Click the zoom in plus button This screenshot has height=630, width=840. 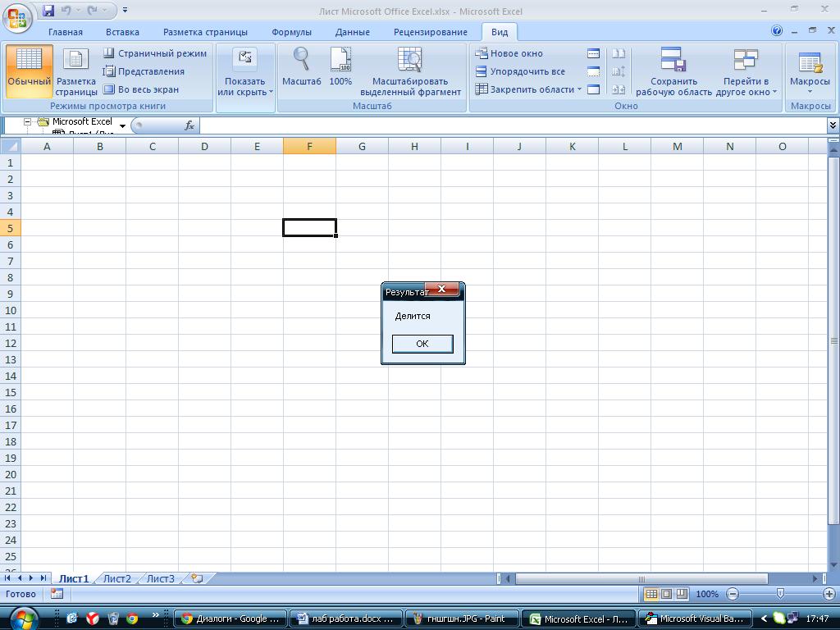click(829, 594)
